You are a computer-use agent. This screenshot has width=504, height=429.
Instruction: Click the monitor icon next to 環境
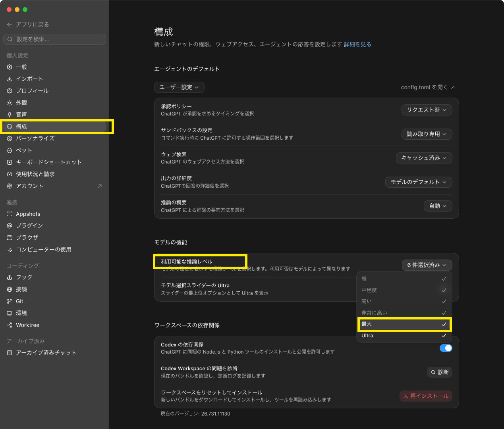pyautogui.click(x=10, y=313)
